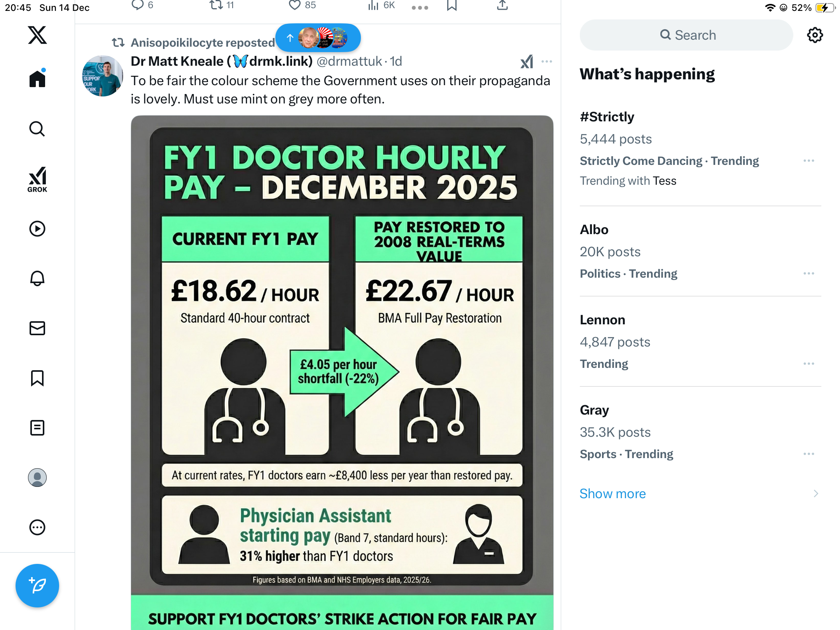This screenshot has height=630, width=840.
Task: Open more menu on Dr Matt Kneale's post
Action: point(547,61)
